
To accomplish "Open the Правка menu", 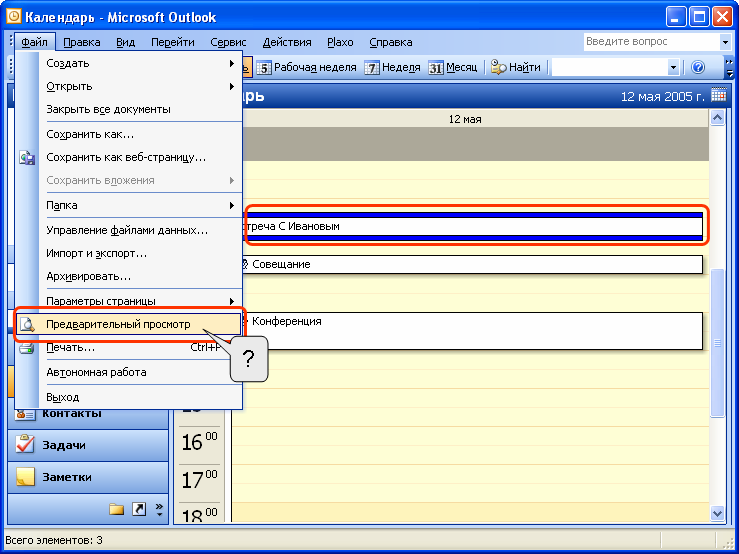I will pos(82,42).
